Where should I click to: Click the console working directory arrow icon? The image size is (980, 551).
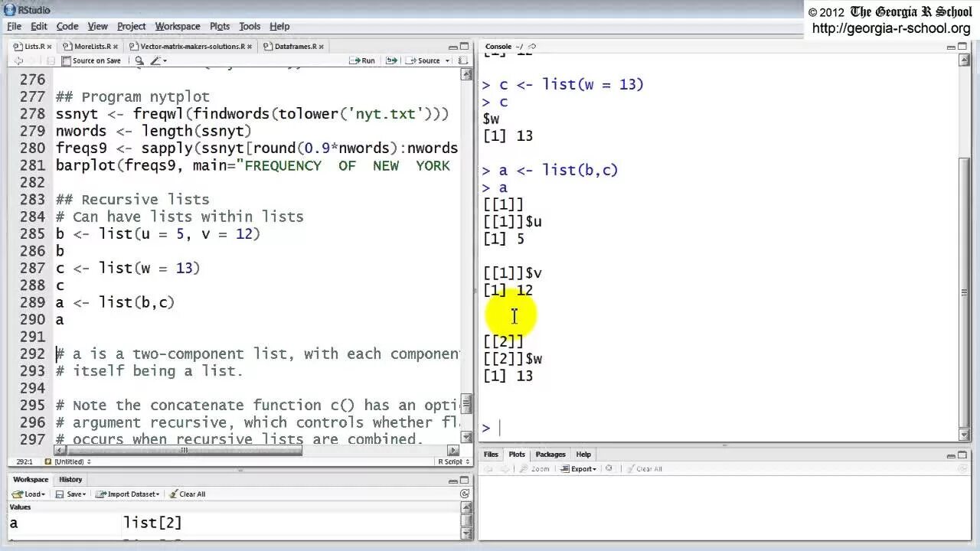pyautogui.click(x=533, y=47)
